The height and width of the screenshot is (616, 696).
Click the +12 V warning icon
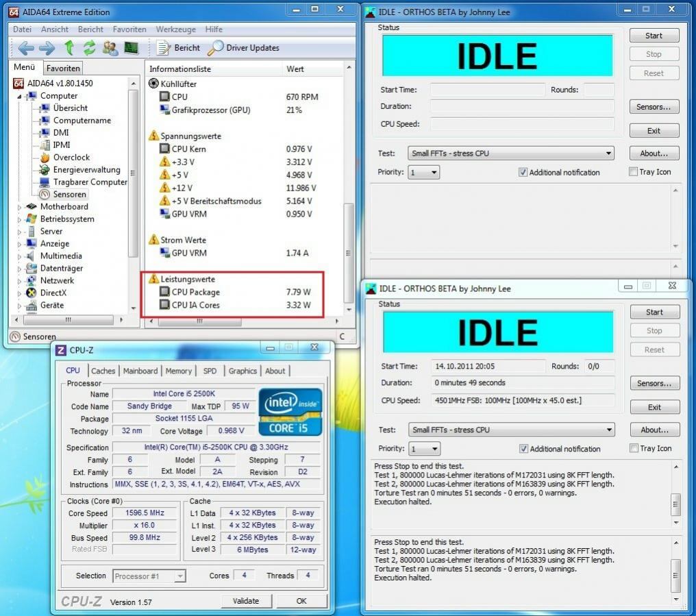click(x=164, y=188)
